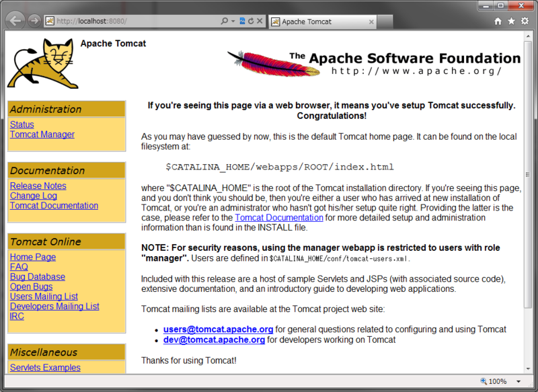This screenshot has width=538, height=392.
Task: Click the Tomcat Online section header
Action: pos(67,241)
